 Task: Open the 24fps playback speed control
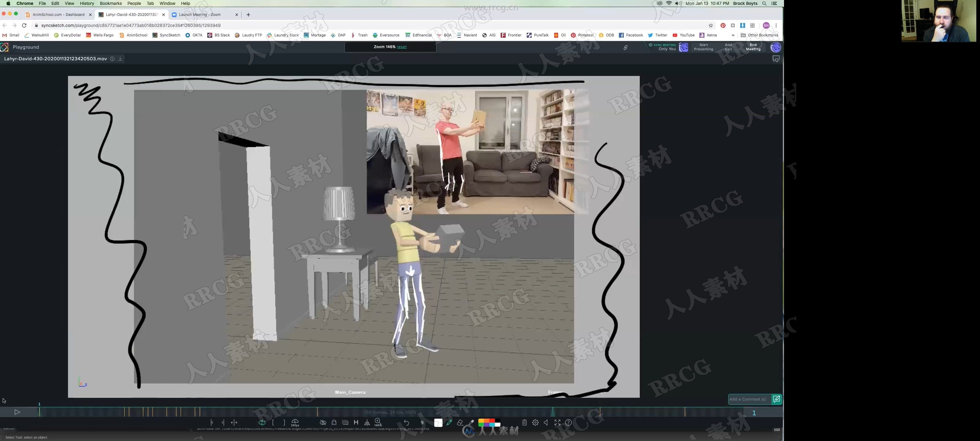coord(295,423)
